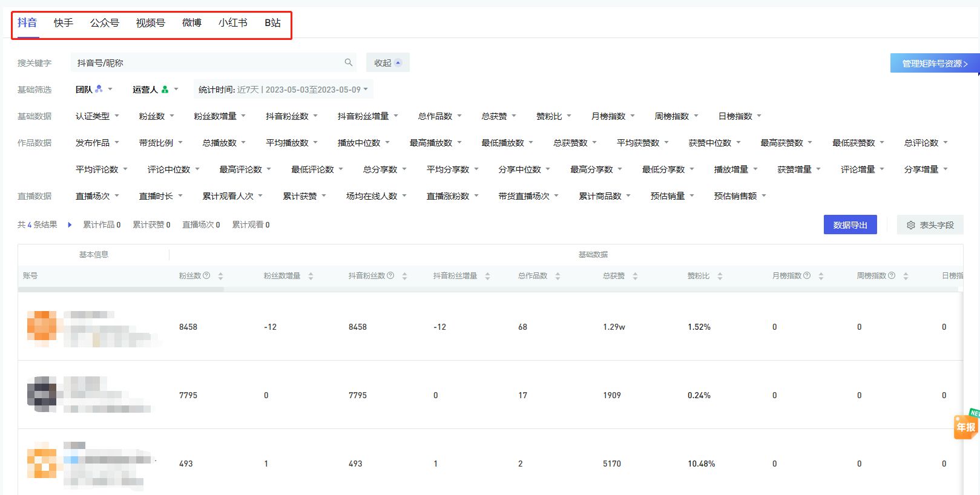Open 管理矩阵号资源 link button
Viewport: 980px width, 495px height.
935,63
